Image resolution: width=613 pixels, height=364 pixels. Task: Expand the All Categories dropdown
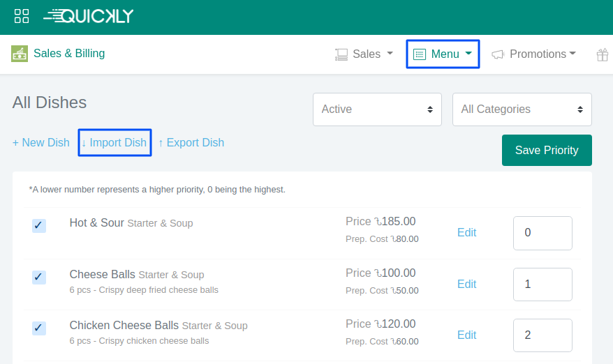point(522,109)
